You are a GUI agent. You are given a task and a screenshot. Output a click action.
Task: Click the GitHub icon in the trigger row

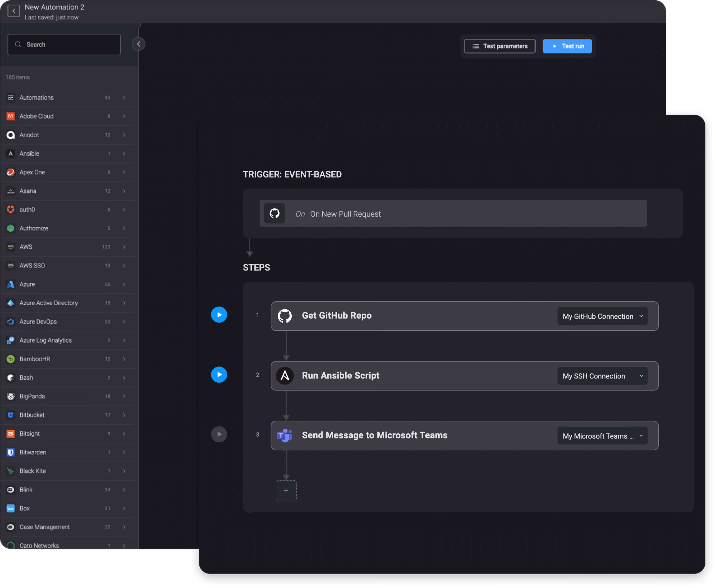click(274, 213)
